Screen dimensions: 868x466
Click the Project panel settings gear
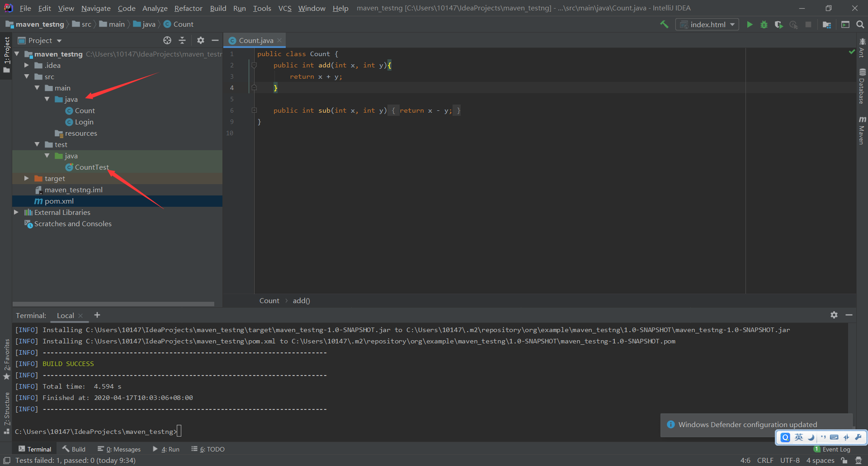[201, 40]
